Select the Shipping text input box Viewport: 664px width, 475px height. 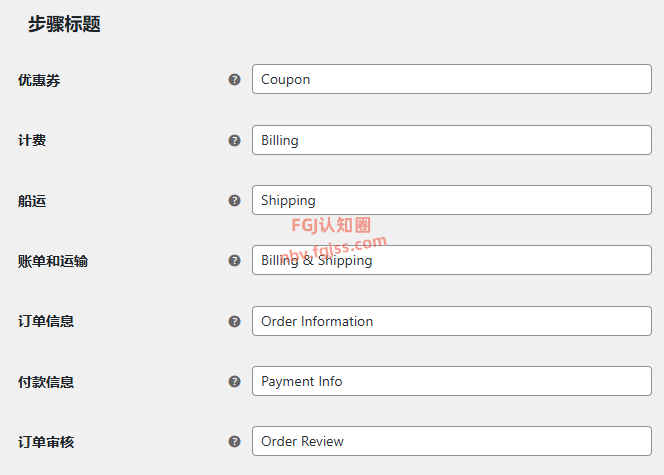tap(451, 200)
